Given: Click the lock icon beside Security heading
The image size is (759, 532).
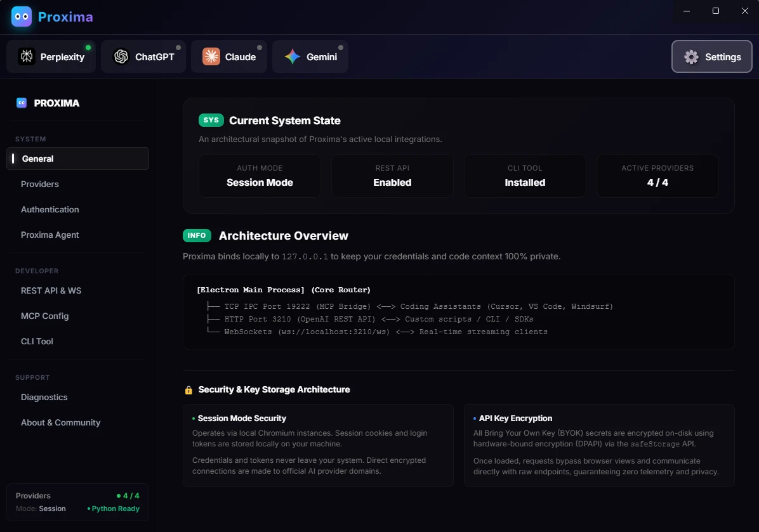Looking at the screenshot, I should tap(188, 390).
